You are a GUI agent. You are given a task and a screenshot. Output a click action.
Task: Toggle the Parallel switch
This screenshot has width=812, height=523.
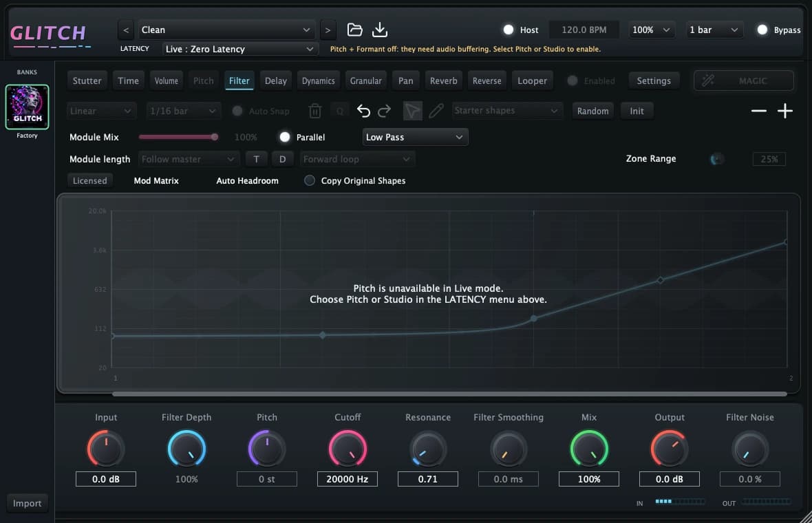tap(285, 137)
